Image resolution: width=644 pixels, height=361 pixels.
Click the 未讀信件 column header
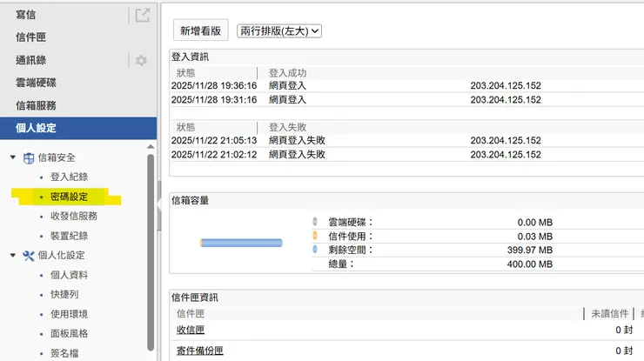610,314
